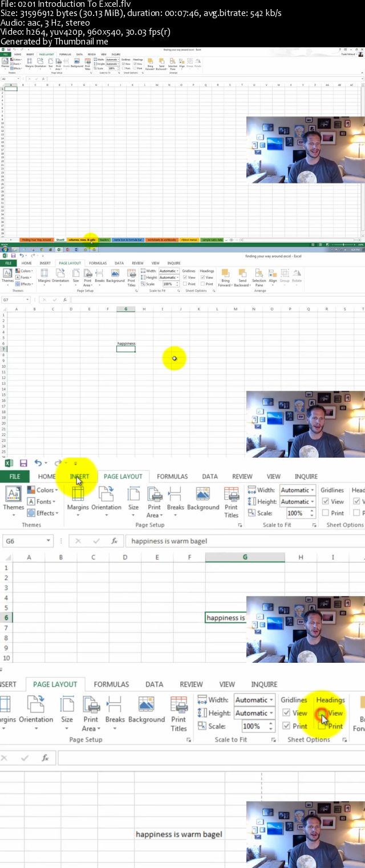Image resolution: width=365 pixels, height=868 pixels.
Task: Toggle Headings Print checkbox in the G7 frame
Action: pos(204,284)
